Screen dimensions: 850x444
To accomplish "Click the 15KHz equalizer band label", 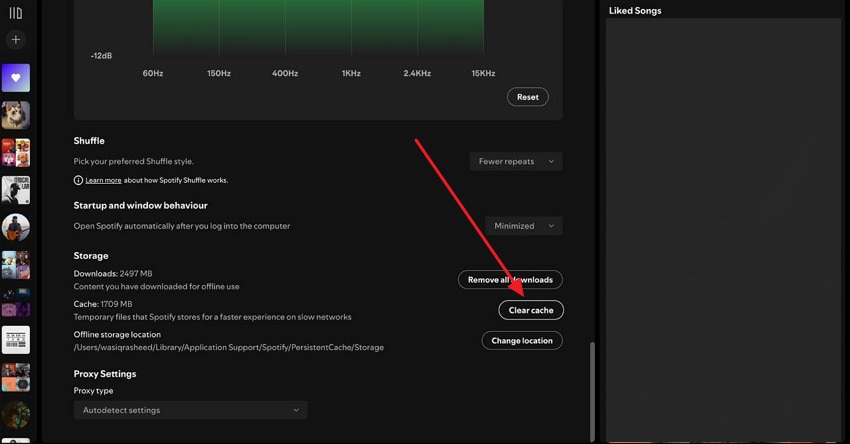I will click(x=483, y=73).
